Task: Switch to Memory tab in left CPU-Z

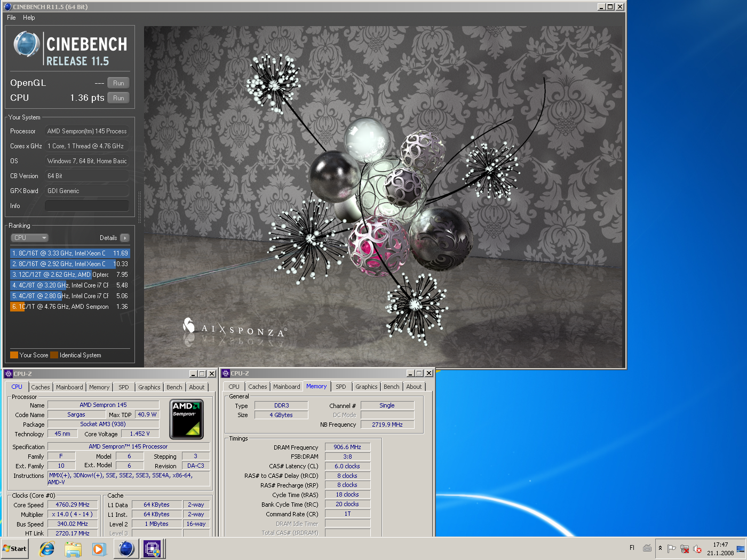Action: pos(99,387)
